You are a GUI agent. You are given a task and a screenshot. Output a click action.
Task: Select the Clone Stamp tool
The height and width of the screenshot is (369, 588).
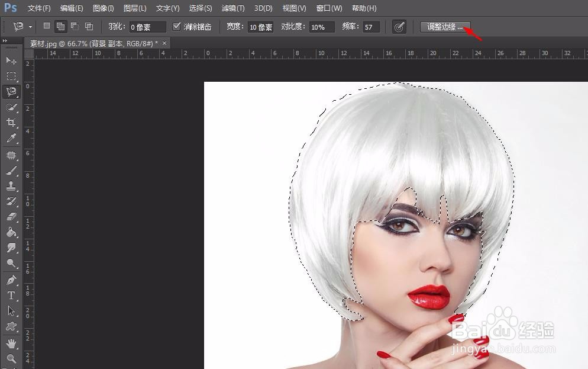(11, 186)
